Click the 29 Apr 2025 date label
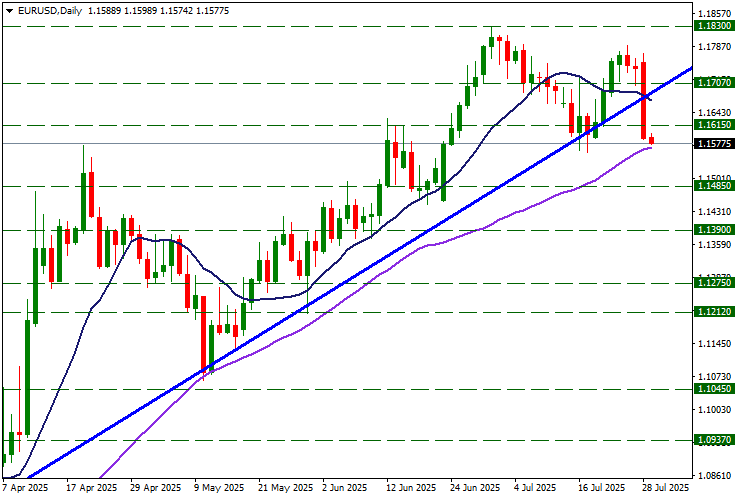The width and height of the screenshot is (738, 499). tap(156, 488)
